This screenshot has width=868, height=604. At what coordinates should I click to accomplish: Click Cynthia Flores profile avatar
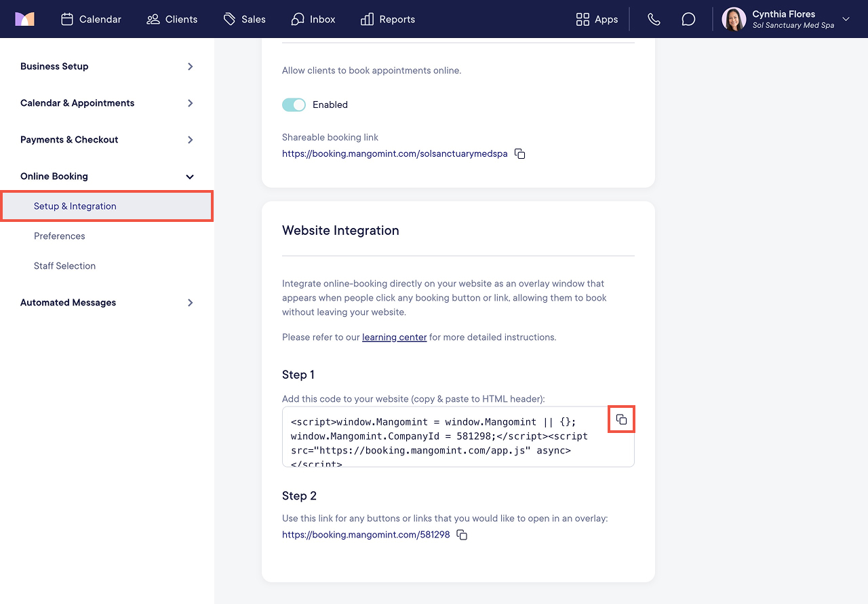tap(734, 19)
